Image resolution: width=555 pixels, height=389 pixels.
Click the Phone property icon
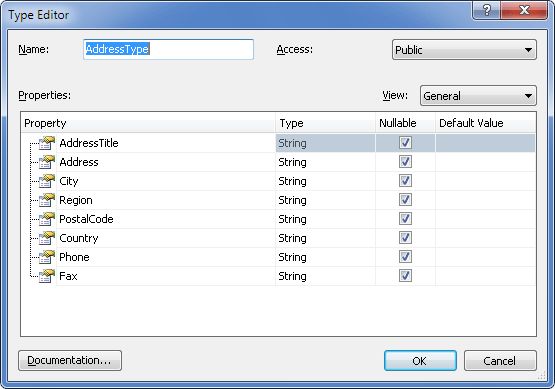point(47,257)
